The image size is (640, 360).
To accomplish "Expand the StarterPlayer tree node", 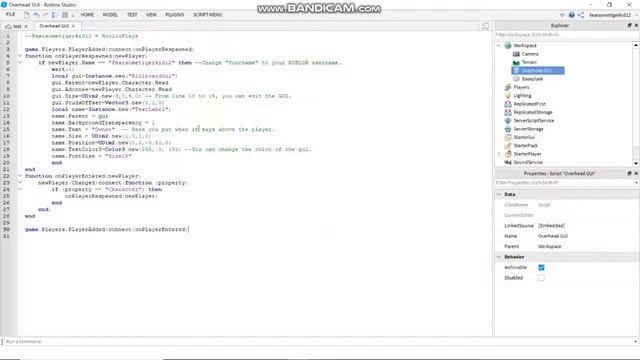I will tap(499, 154).
